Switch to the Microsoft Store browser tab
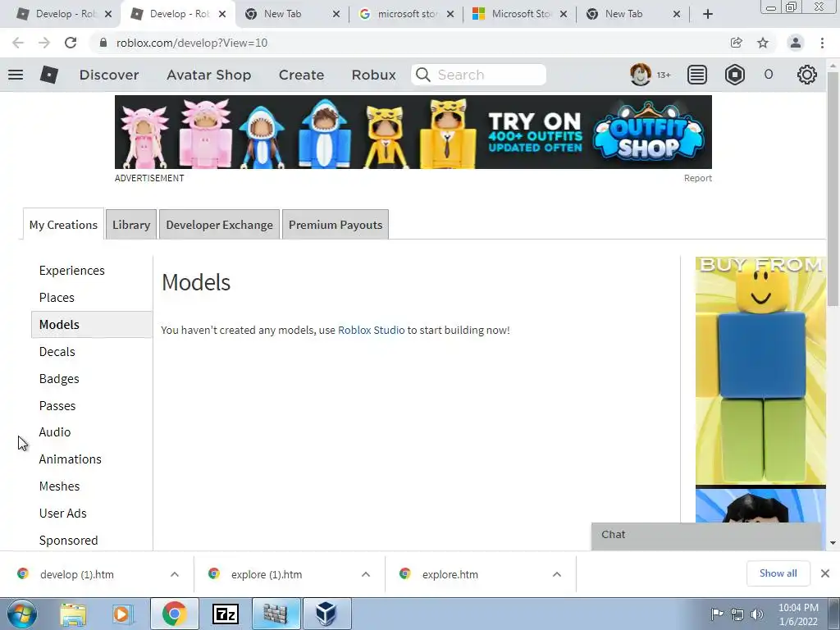Viewport: 840px width, 630px height. [x=519, y=14]
